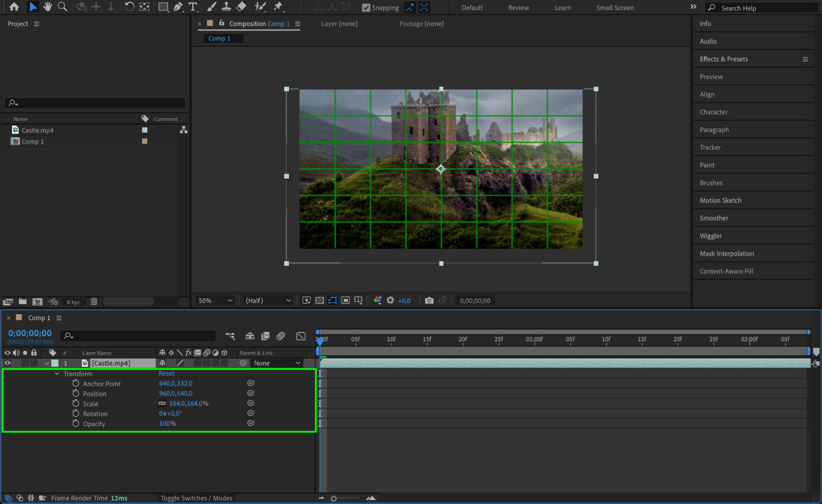822x504 pixels.
Task: Hide the Castle.mp4 layer visibility
Action: click(7, 363)
